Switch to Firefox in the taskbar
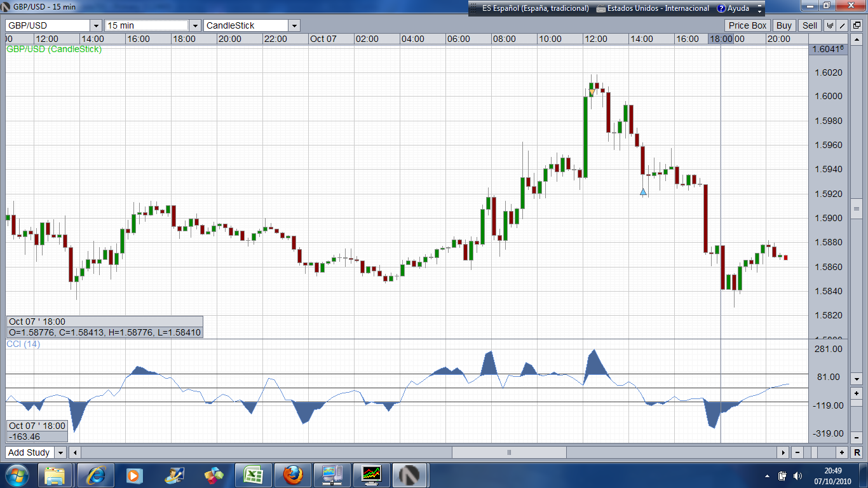Image resolution: width=868 pixels, height=488 pixels. click(292, 475)
